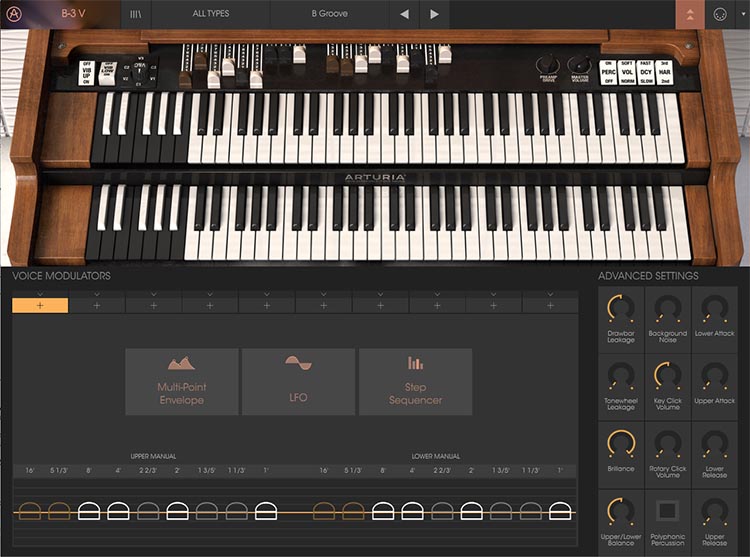Viewport: 750px width, 557px height.
Task: Open the preset library browser icon
Action: pos(136,14)
